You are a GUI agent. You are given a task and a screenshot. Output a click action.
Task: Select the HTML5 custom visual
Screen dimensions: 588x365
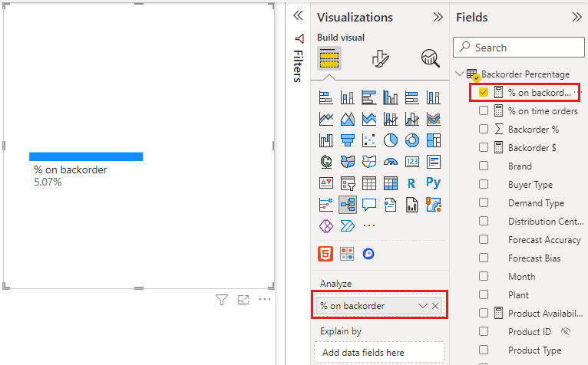coord(325,254)
